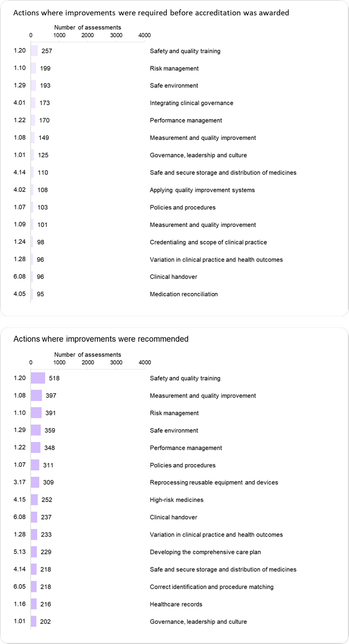Click the action code 4.01

coord(20,103)
